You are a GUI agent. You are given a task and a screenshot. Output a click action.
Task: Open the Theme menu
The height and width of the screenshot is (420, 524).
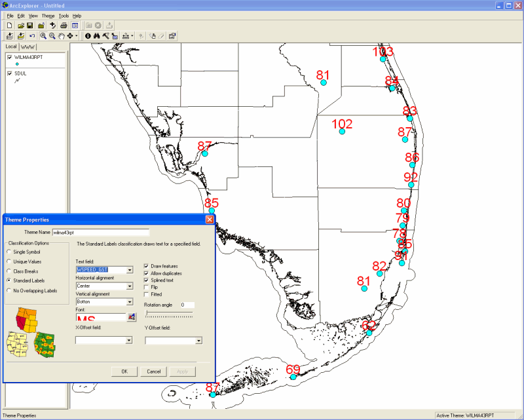point(48,15)
